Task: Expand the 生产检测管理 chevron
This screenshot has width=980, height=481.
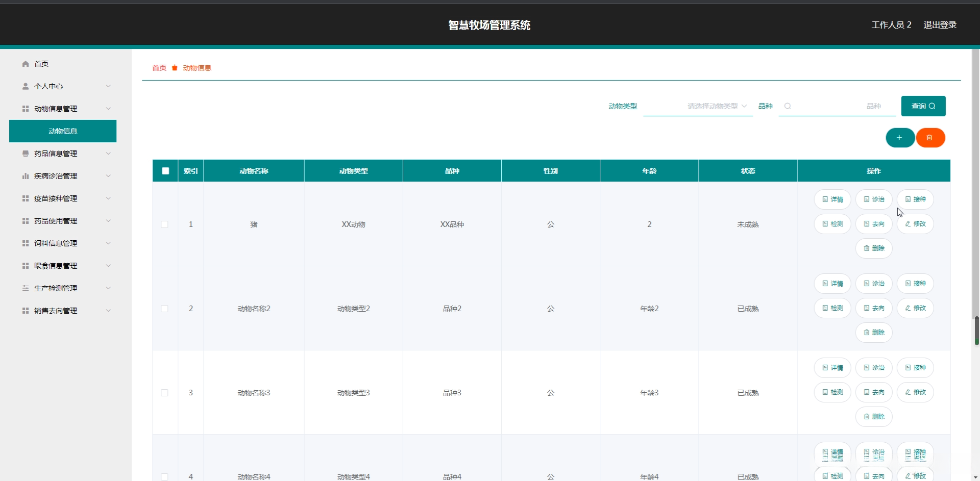Action: click(108, 288)
